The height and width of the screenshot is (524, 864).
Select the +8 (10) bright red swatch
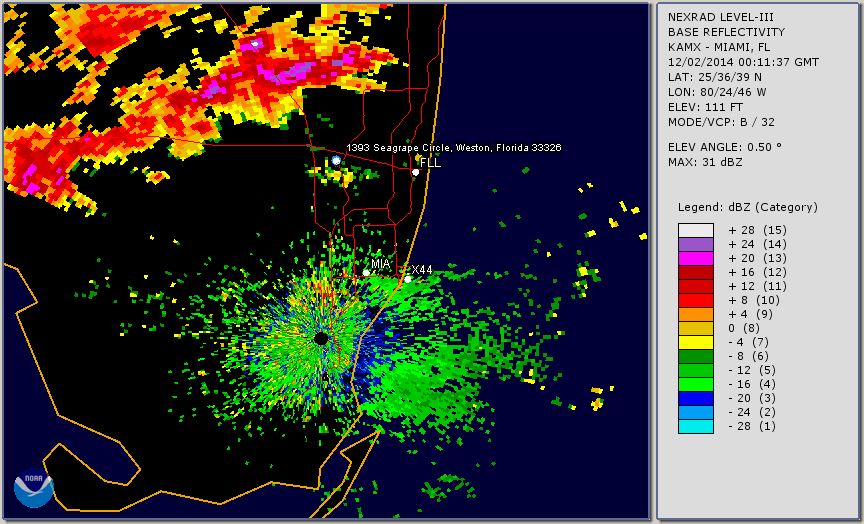(x=696, y=300)
